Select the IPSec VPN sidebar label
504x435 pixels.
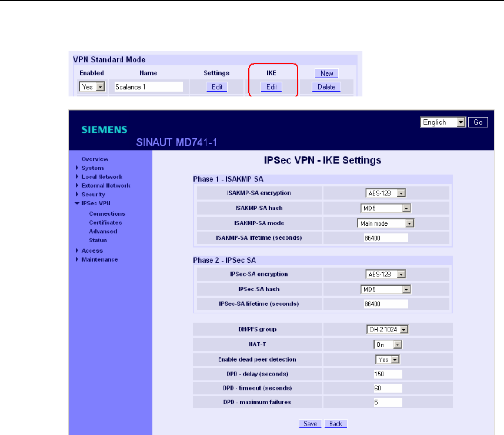coord(96,203)
